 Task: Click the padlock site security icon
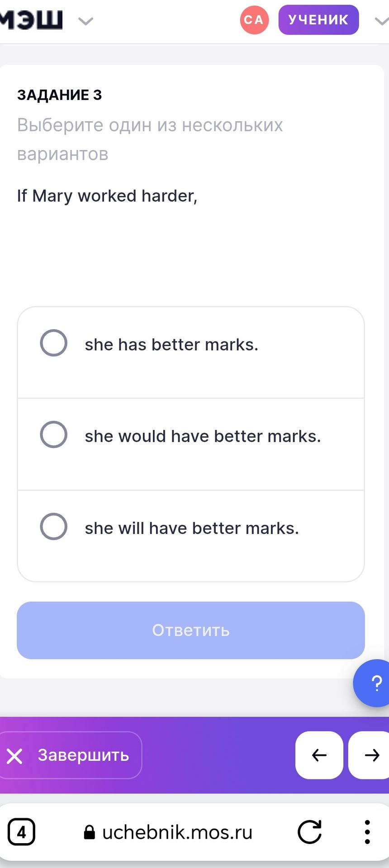[x=90, y=832]
